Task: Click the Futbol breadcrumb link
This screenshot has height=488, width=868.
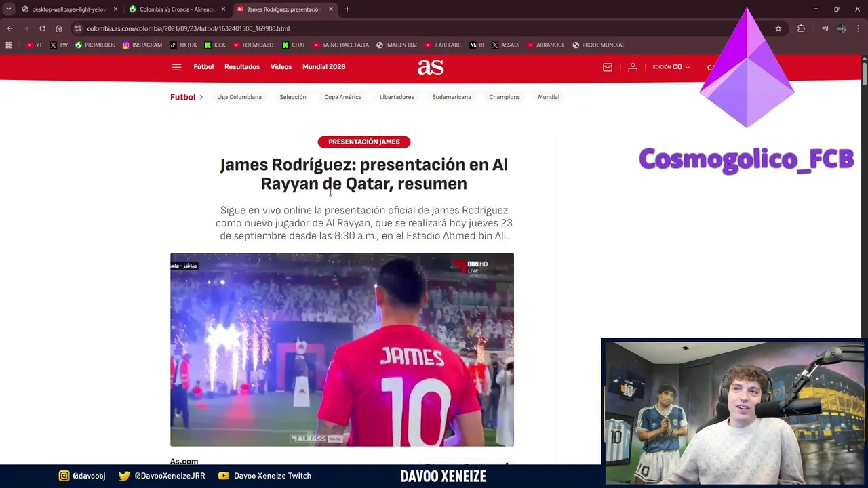Action: click(x=182, y=97)
